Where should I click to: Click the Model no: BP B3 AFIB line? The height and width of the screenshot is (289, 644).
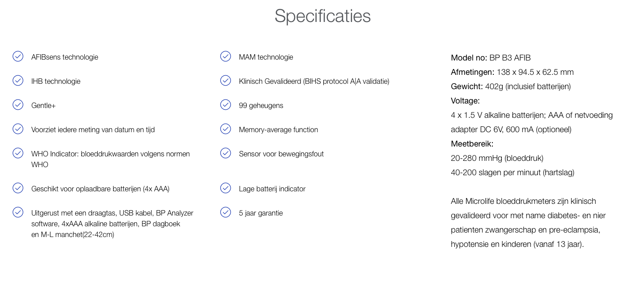coord(491,58)
